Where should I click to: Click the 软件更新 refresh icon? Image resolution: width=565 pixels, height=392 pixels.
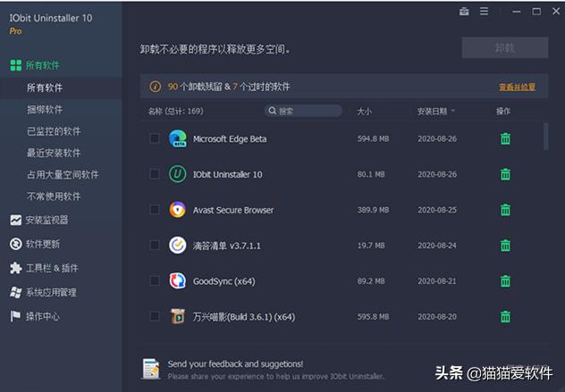point(15,244)
